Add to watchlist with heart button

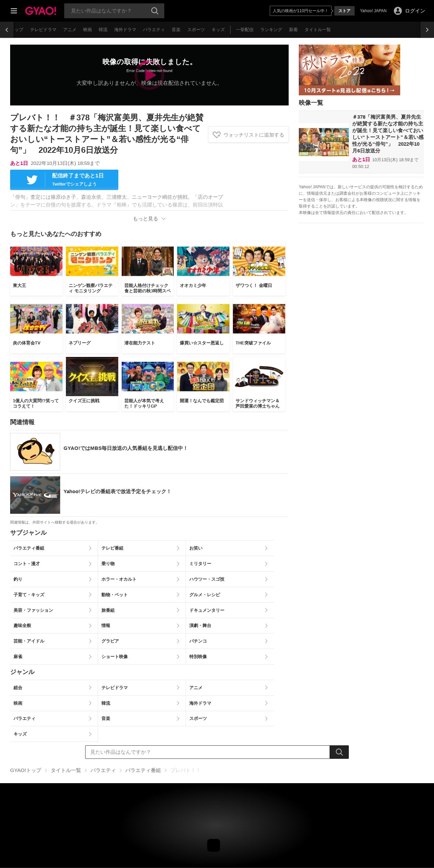point(248,135)
